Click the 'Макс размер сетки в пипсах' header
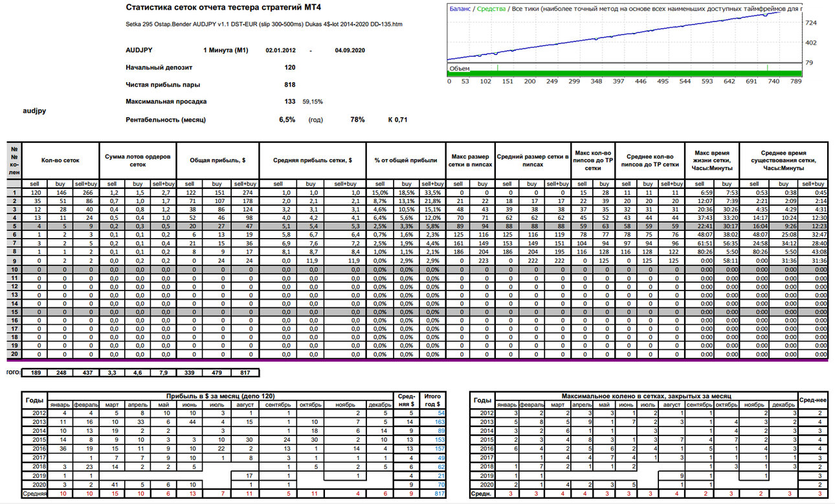The image size is (835, 504). pyautogui.click(x=471, y=160)
